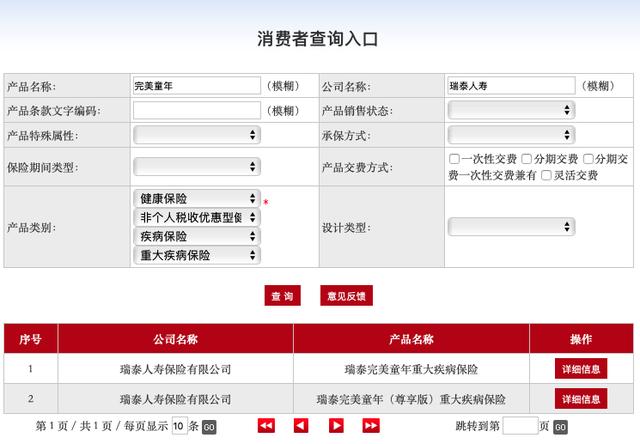
Task: Click product name 瑞泰完美童年（尊享版）重大疾病保险
Action: coord(411,399)
